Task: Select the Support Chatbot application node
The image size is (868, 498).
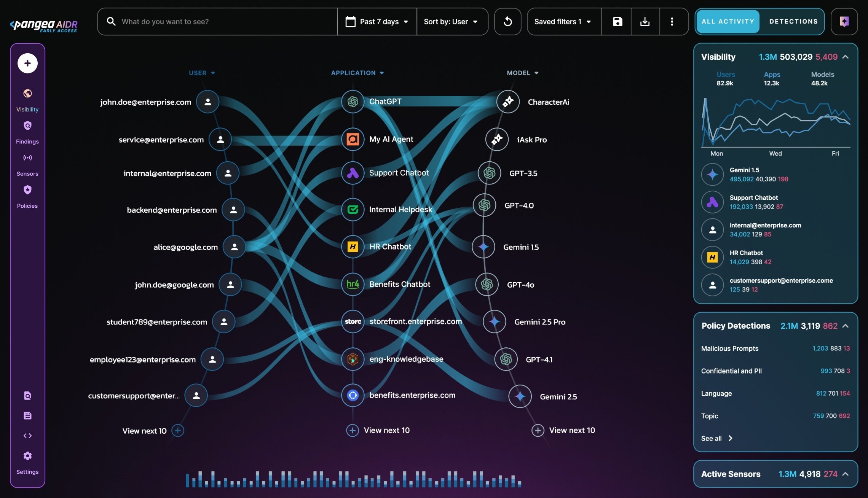Action: coord(353,173)
